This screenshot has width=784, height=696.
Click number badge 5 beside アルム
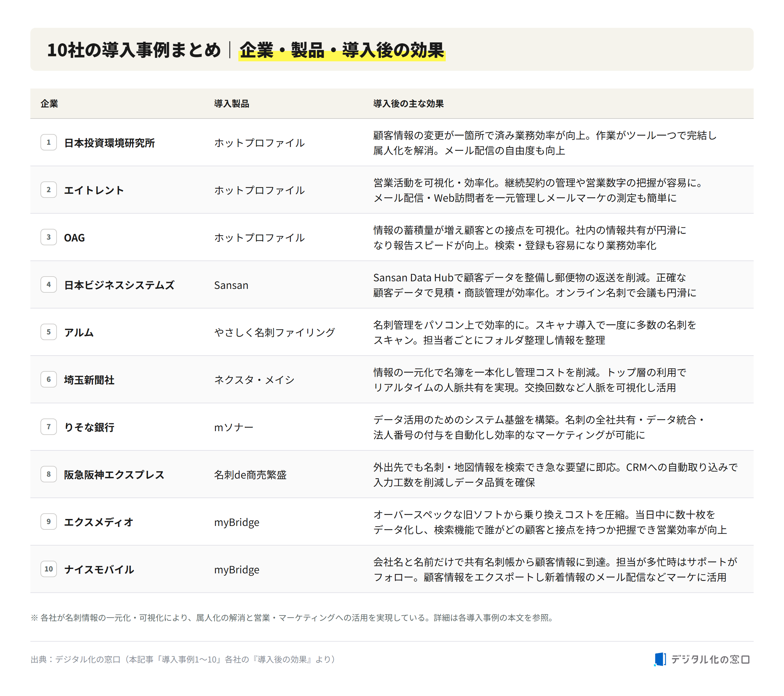tap(49, 332)
